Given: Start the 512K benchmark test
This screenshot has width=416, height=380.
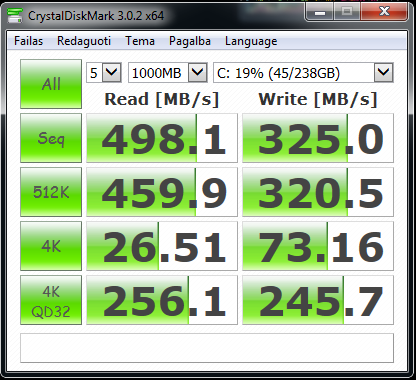Looking at the screenshot, I should [x=51, y=192].
